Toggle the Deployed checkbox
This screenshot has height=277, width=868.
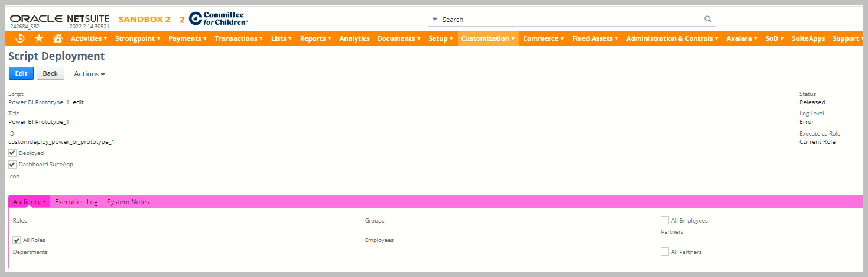tap(12, 153)
